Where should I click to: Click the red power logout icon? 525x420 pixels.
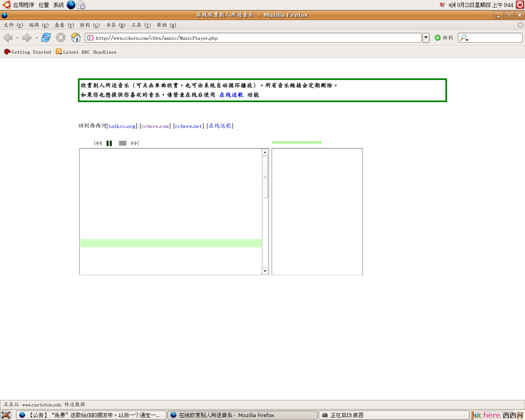[x=520, y=5]
